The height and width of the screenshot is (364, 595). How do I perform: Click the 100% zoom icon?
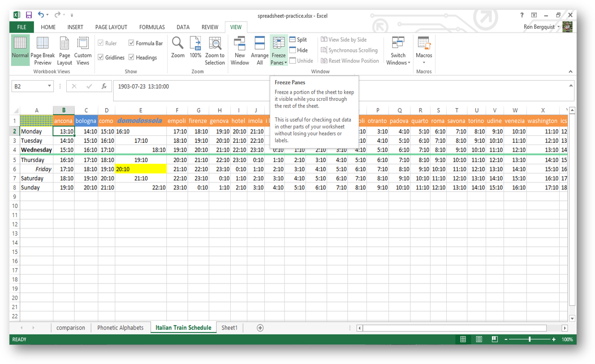(x=195, y=49)
